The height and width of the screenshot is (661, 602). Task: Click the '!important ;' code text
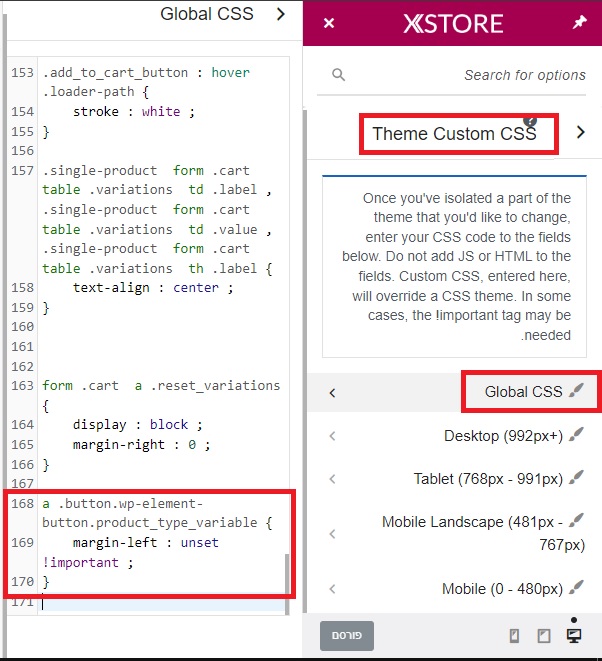click(88, 562)
